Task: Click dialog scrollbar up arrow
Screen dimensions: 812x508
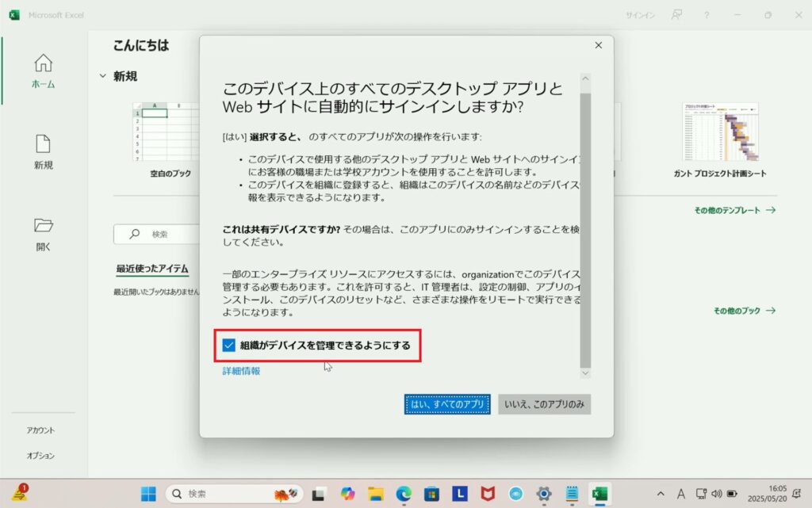Action: tap(585, 78)
